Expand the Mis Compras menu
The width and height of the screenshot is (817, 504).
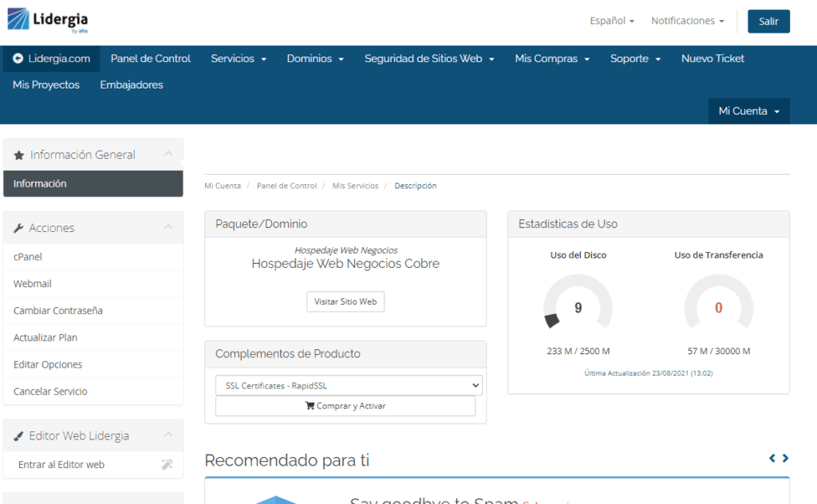[x=552, y=58]
